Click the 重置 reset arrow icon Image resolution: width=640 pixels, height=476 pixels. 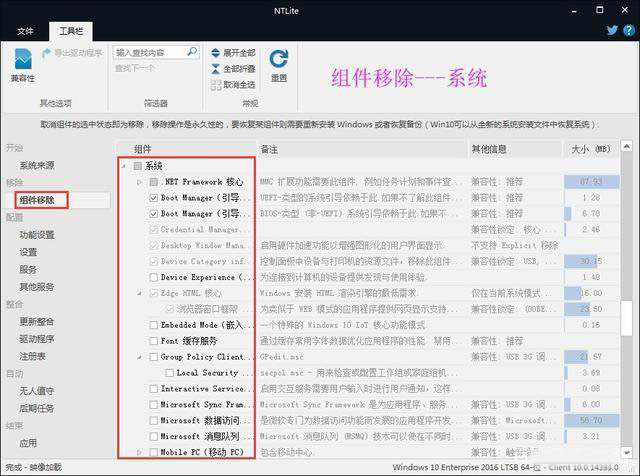279,59
